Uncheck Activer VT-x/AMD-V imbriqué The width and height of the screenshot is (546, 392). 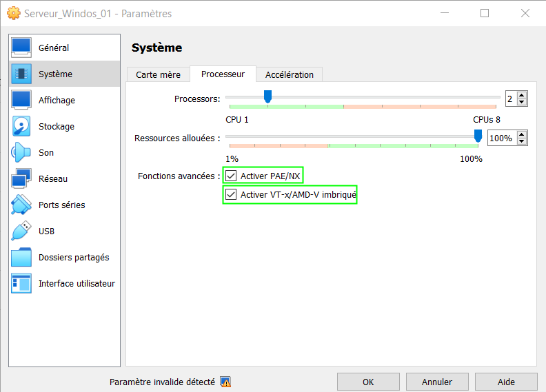pos(231,195)
